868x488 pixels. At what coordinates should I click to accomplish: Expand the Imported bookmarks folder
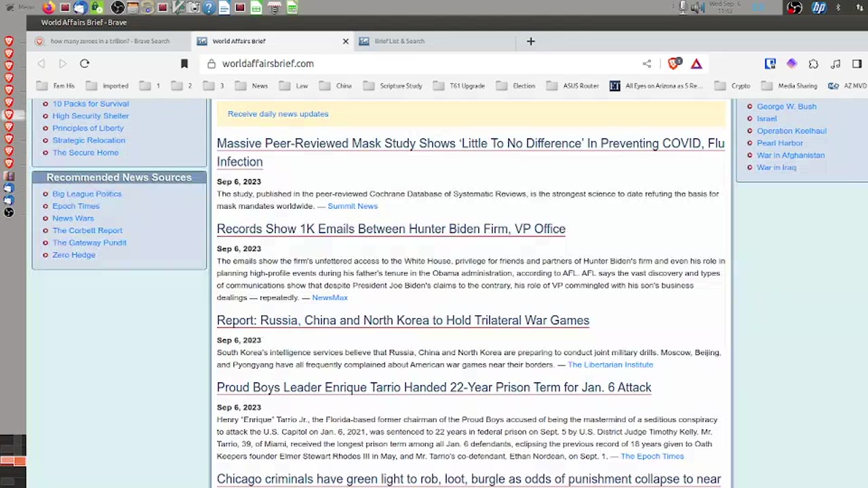pyautogui.click(x=107, y=86)
